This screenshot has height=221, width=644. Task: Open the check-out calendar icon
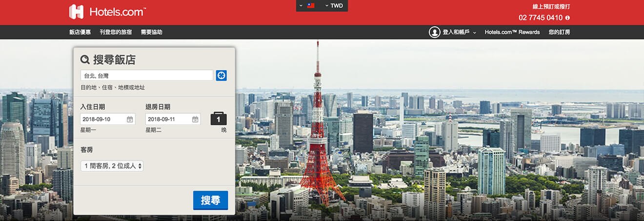click(195, 119)
